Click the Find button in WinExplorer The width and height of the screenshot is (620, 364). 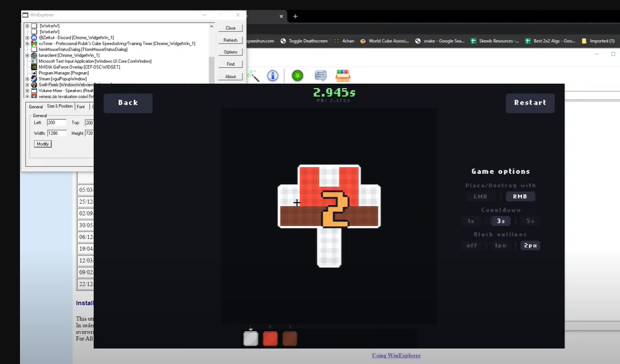pyautogui.click(x=230, y=64)
